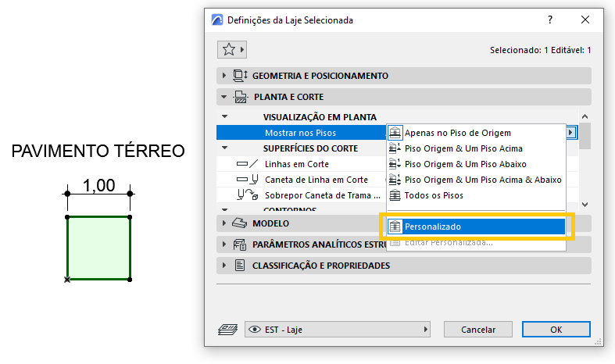Toggle the eye icon in layer selector
Image resolution: width=615 pixels, height=364 pixels.
click(254, 330)
